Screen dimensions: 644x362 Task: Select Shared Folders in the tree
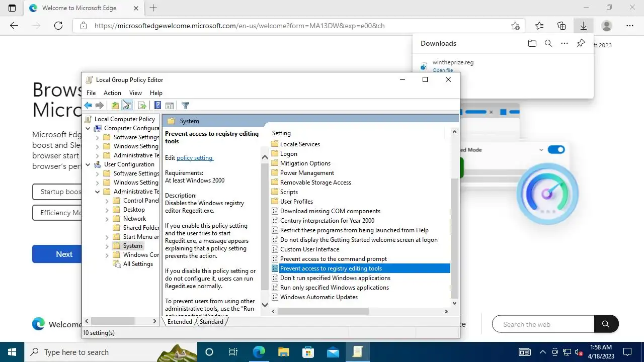[141, 228]
